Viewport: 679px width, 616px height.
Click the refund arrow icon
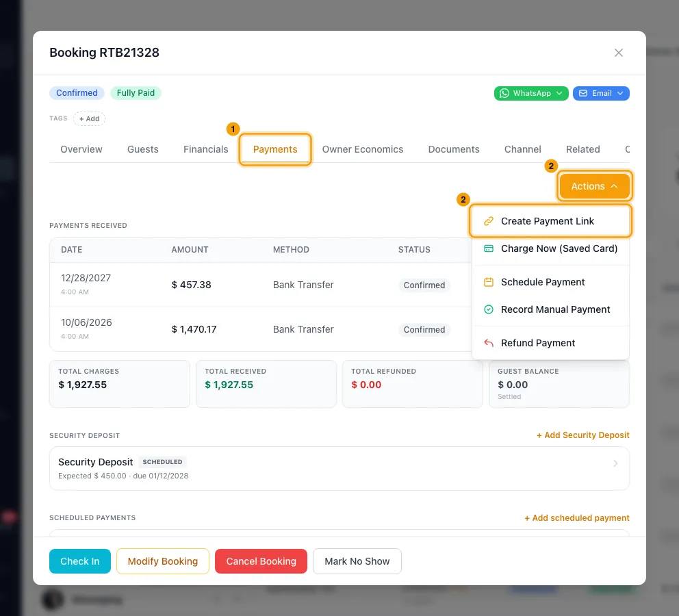tap(489, 343)
